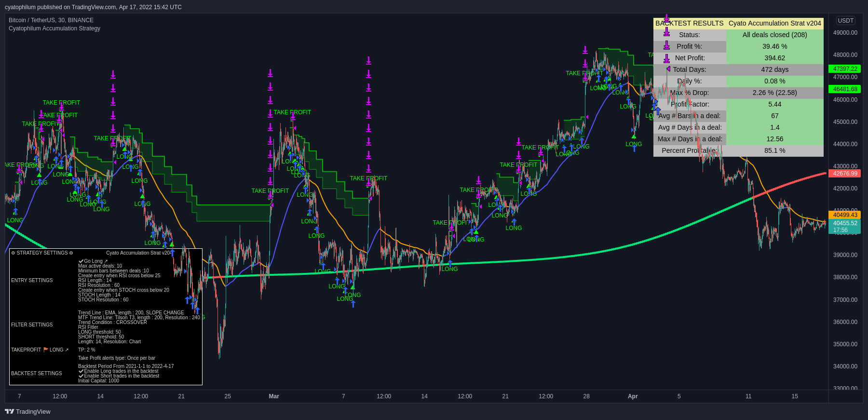Click the gear icon before STRATEGY SETTINGS
The image size is (868, 420).
coord(13,253)
